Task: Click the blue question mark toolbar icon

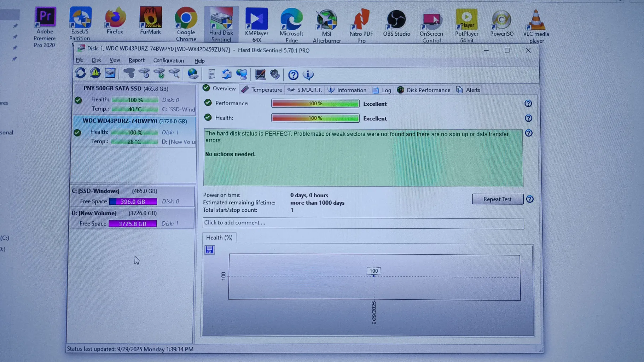Action: (293, 75)
